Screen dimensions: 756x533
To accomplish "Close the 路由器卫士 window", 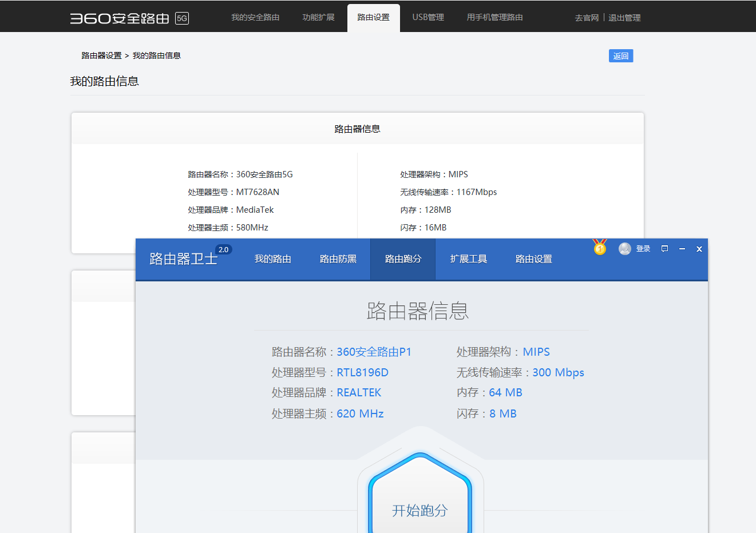I will tap(699, 249).
